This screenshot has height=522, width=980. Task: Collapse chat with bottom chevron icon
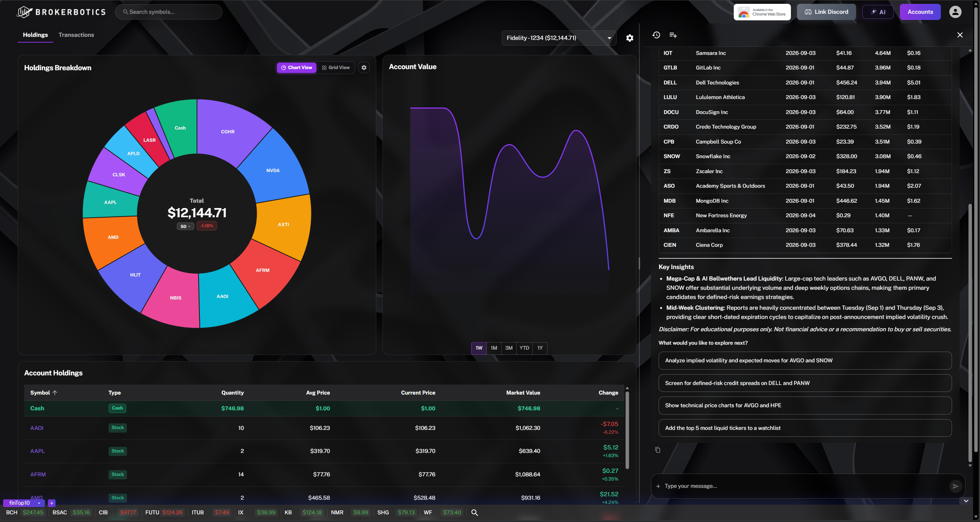coord(966,501)
